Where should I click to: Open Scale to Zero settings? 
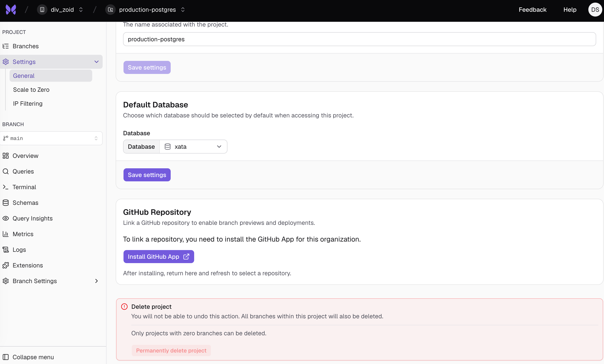coord(31,90)
